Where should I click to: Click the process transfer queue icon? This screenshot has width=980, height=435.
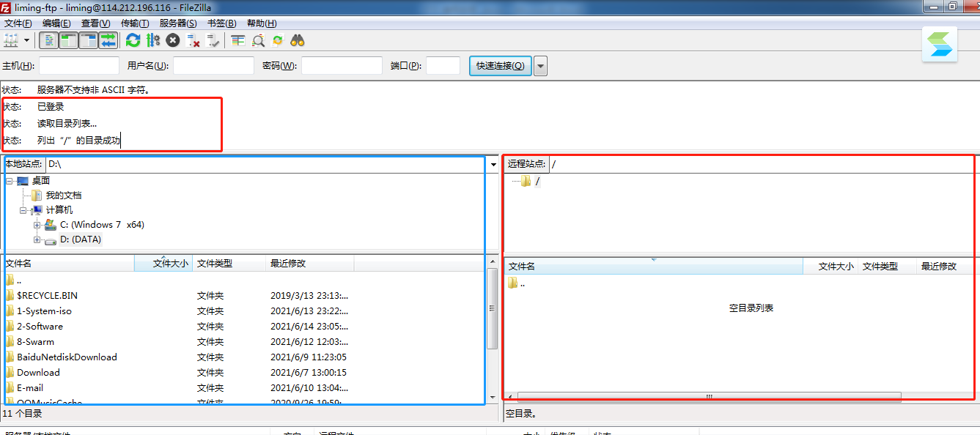coord(153,40)
